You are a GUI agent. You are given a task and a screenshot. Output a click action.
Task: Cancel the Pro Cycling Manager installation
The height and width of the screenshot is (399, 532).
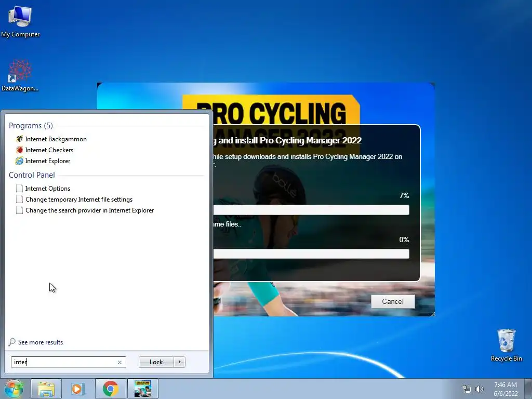click(x=393, y=302)
